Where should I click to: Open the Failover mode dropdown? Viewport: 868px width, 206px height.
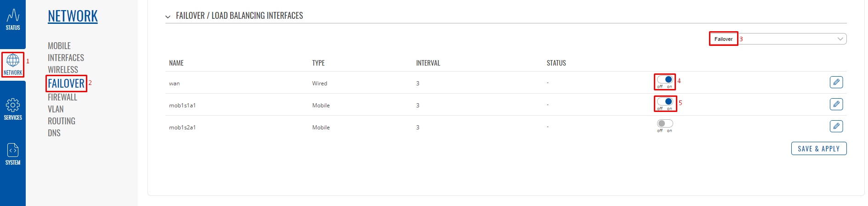[x=778, y=39]
